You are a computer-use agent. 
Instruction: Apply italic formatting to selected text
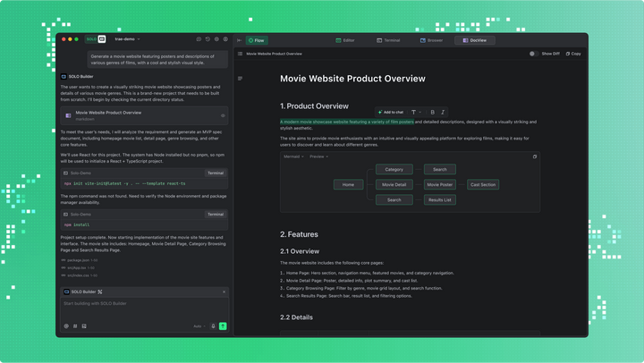click(443, 113)
